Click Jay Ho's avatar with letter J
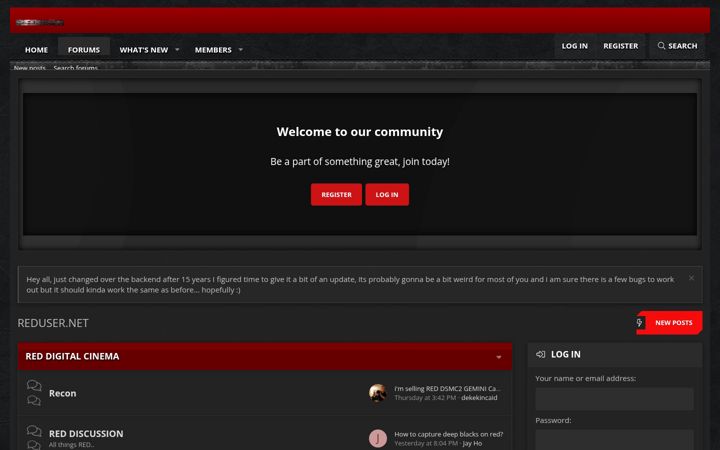 click(377, 439)
